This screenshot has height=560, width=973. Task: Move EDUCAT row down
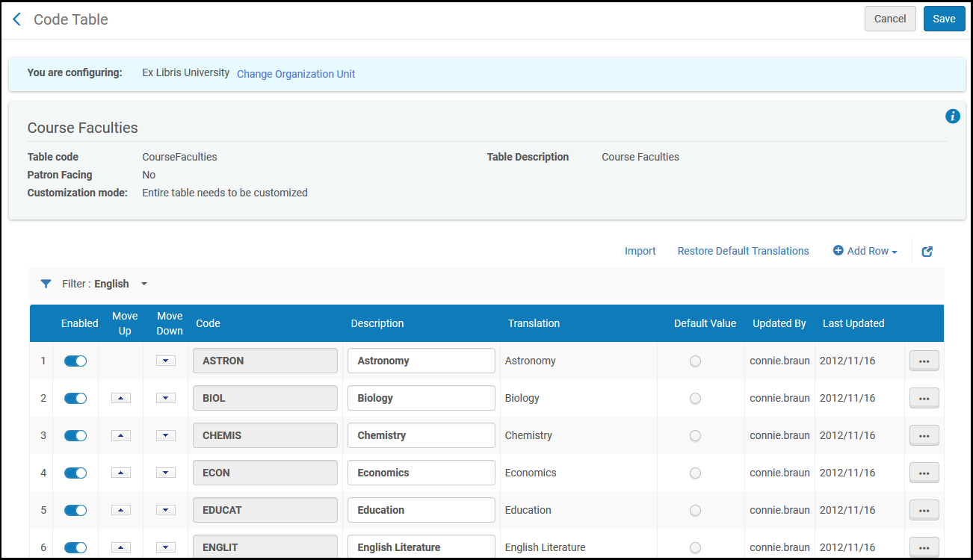point(166,510)
